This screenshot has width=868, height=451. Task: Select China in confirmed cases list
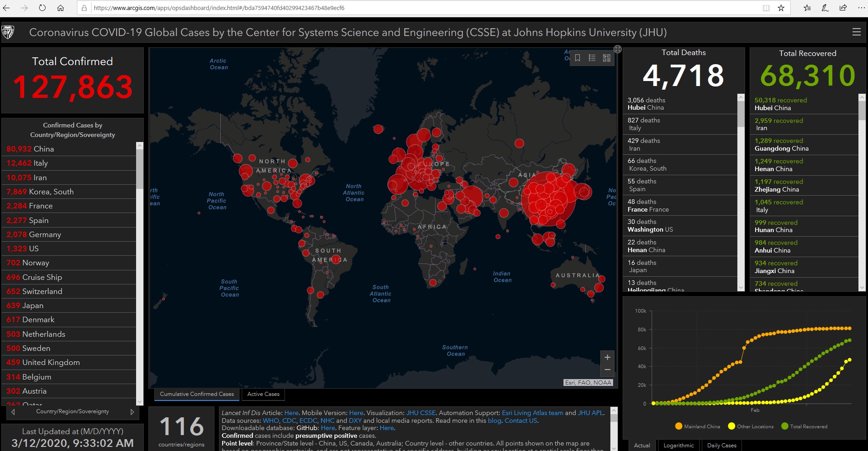70,149
